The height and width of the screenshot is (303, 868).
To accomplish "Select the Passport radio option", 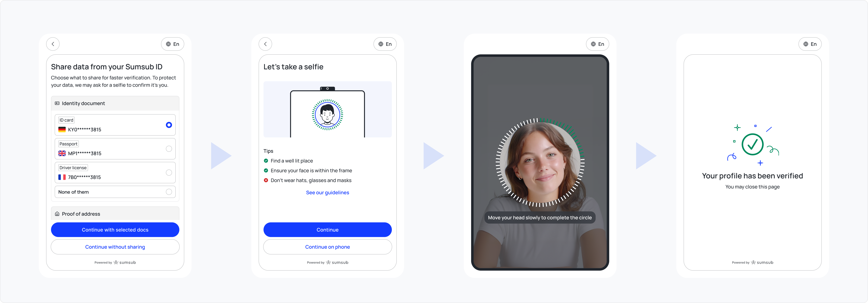I will pos(169,149).
